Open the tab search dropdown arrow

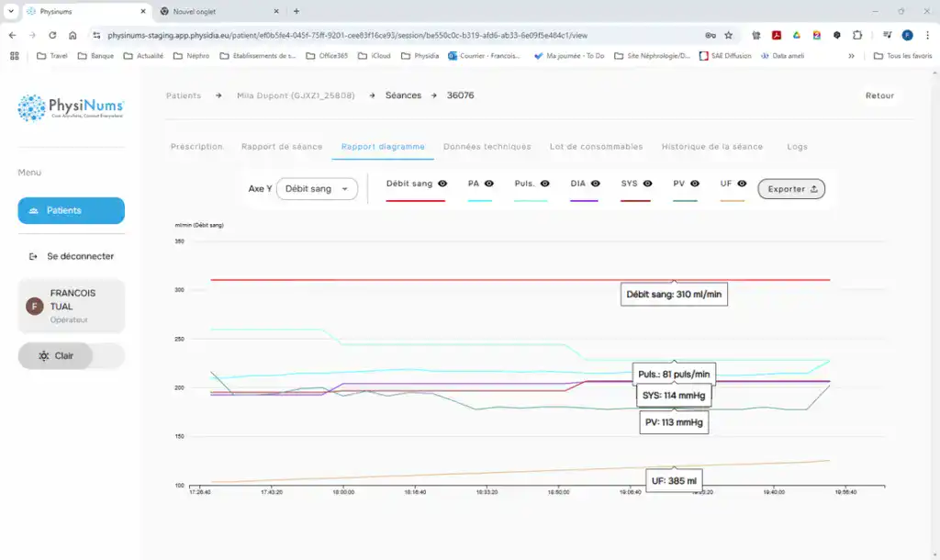pos(10,11)
